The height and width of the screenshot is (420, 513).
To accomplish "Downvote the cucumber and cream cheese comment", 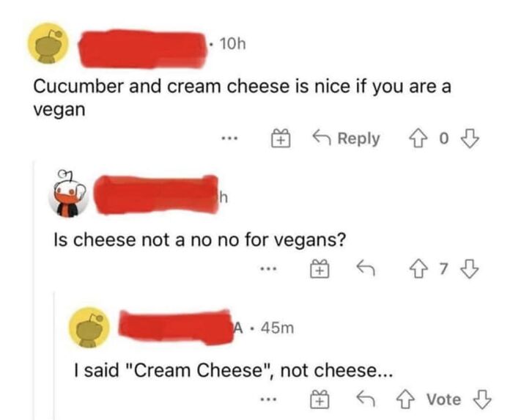I will pyautogui.click(x=470, y=139).
